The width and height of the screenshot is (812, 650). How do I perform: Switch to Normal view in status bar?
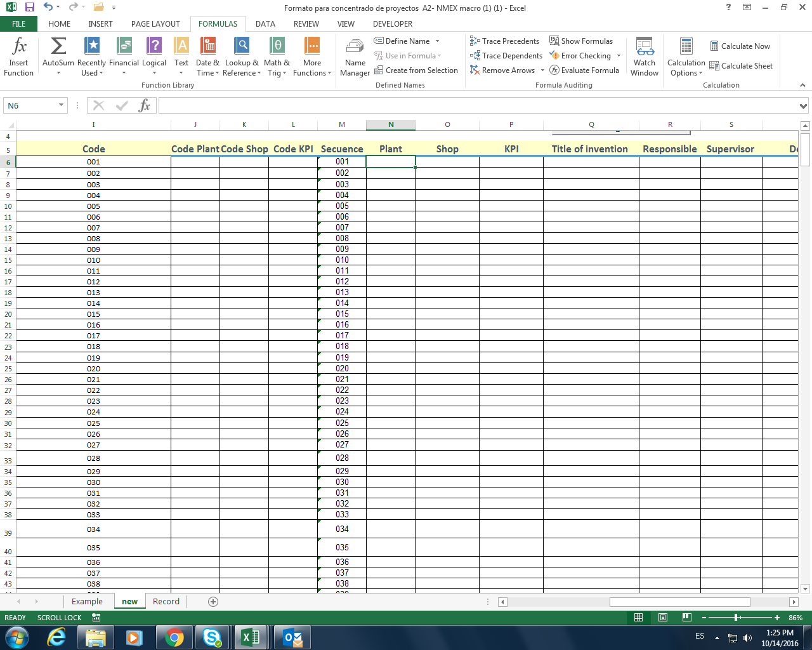(639, 618)
